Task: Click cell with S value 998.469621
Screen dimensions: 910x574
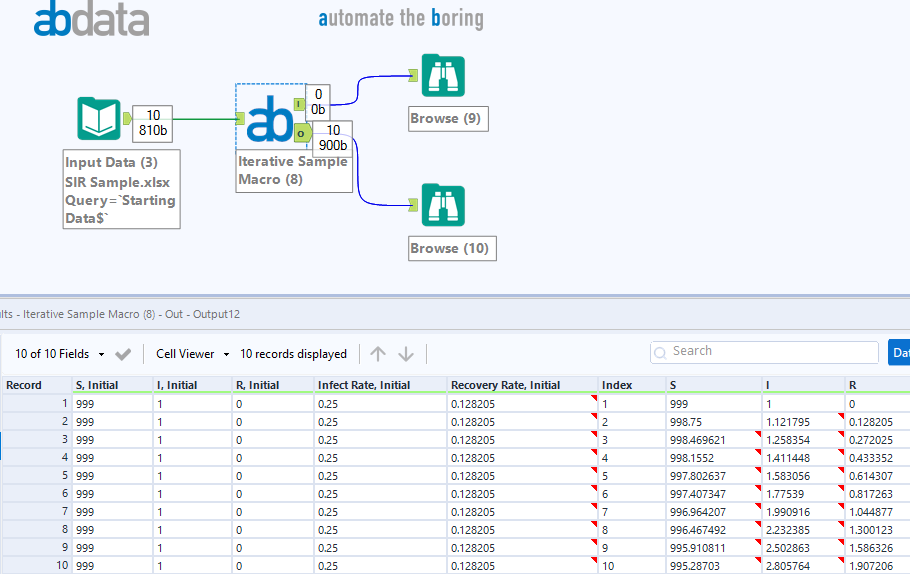Action: (x=714, y=440)
